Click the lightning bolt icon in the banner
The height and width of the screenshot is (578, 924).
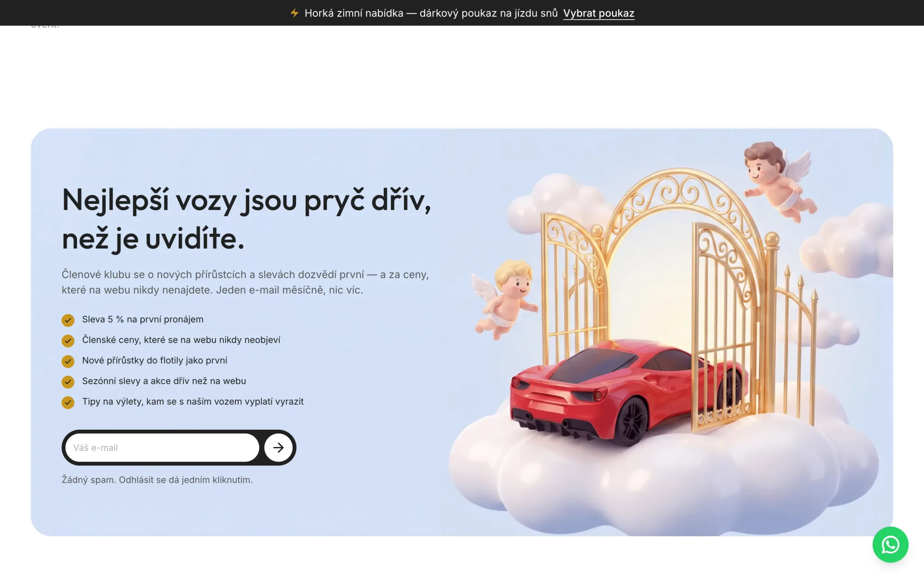pyautogui.click(x=295, y=13)
